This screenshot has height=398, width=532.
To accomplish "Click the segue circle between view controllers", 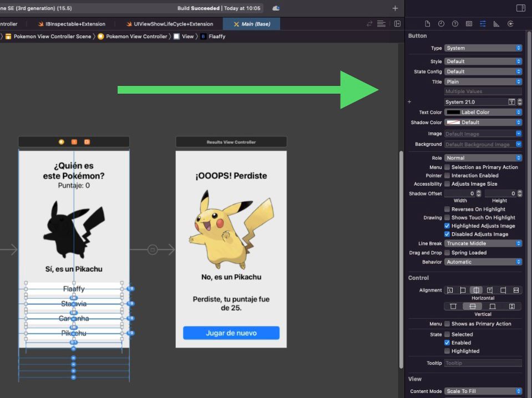I will click(x=153, y=250).
